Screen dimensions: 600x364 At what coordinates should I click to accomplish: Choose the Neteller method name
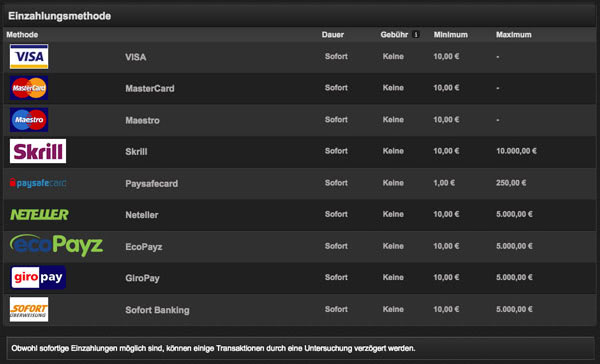[142, 215]
